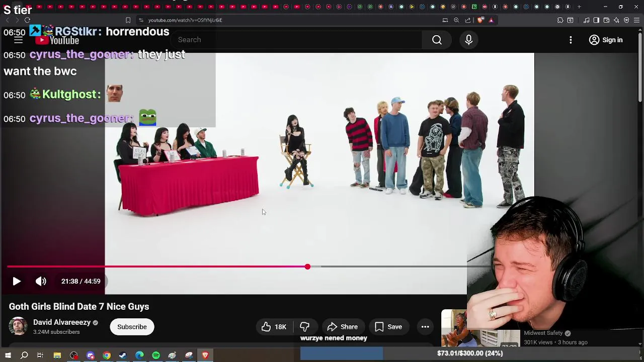Image resolution: width=644 pixels, height=362 pixels.
Task: Go back in browser history
Action: (x=7, y=20)
